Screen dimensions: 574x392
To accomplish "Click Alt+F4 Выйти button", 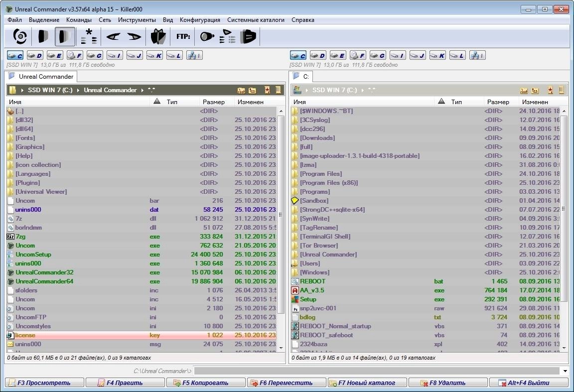I will coord(529,383).
